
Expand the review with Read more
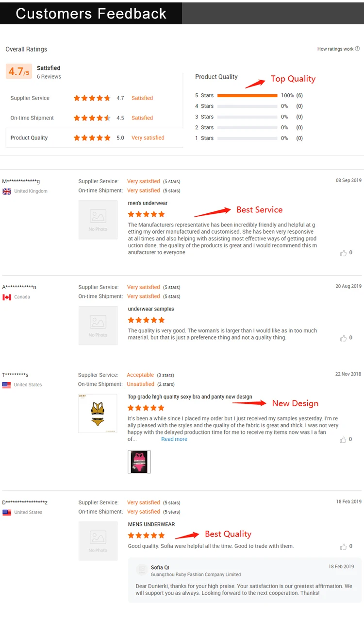pyautogui.click(x=174, y=439)
